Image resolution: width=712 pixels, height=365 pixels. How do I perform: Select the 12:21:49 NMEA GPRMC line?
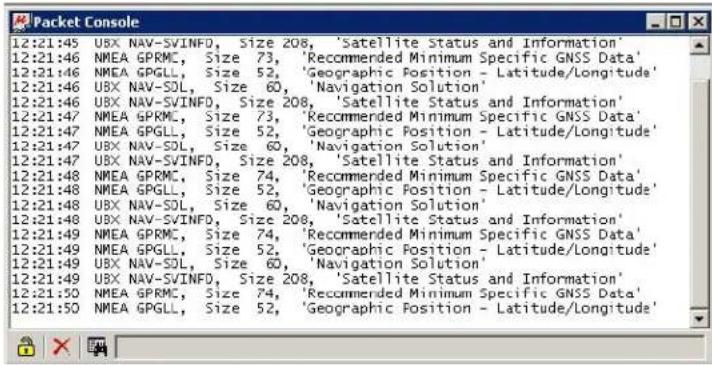[326, 234]
